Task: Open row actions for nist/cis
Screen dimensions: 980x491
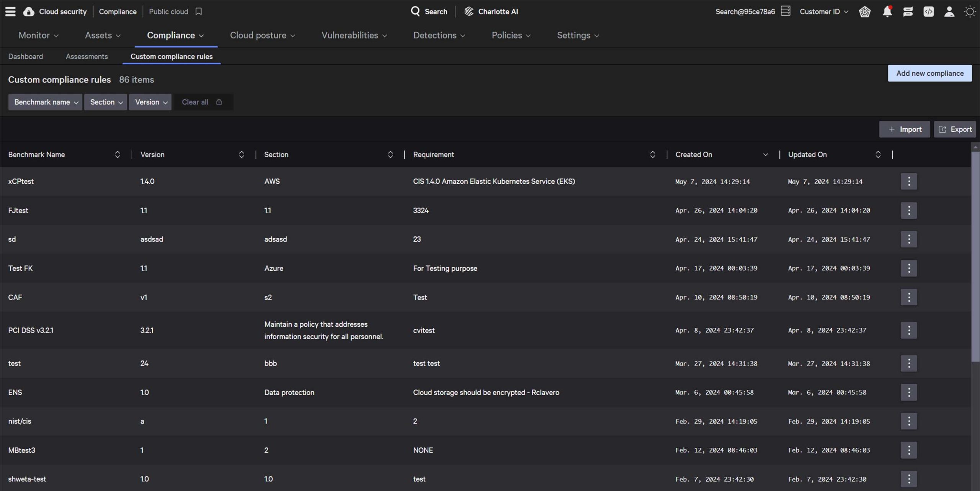Action: (909, 421)
